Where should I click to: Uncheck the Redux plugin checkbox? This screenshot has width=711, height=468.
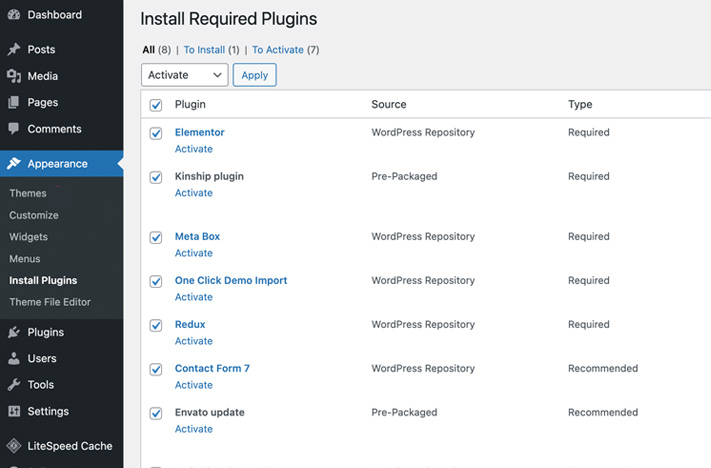(x=156, y=326)
